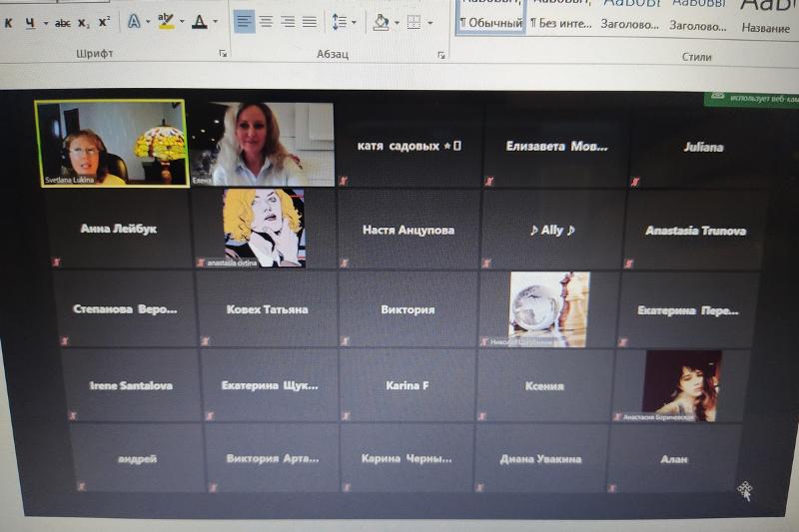Apply superscript x² formatting
Viewport: 799px width, 532px height.
point(104,22)
